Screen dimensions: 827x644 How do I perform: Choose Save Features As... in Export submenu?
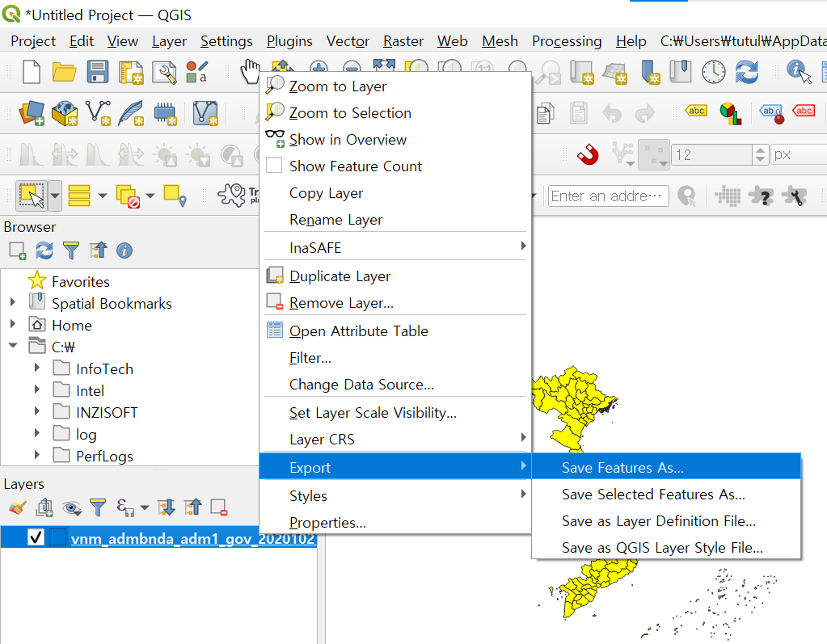[666, 468]
